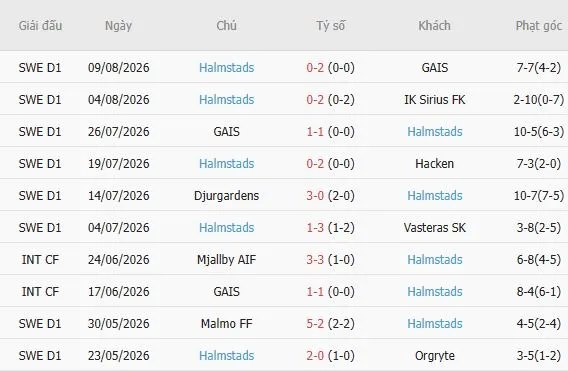Open the Halmstads link dated 04/08/2026
568x371 pixels.
(226, 100)
